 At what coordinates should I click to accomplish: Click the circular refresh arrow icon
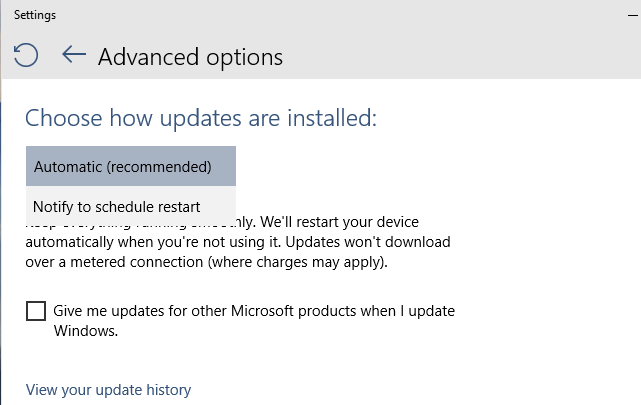(x=26, y=55)
